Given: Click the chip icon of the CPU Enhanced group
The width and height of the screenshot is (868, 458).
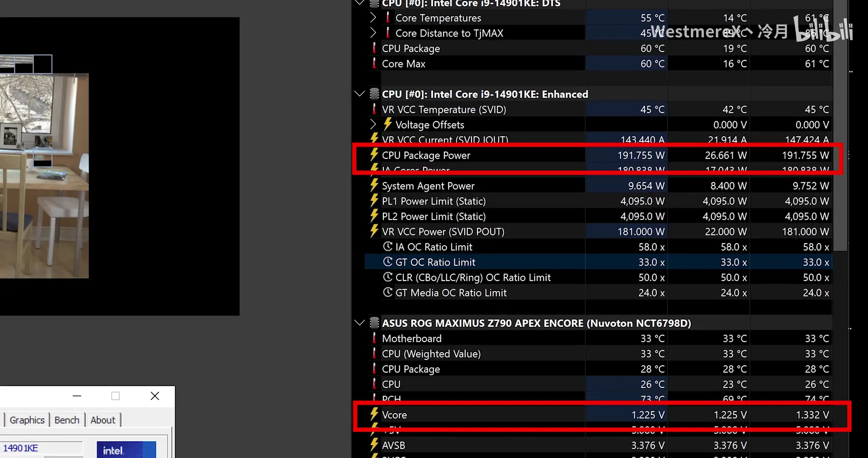Looking at the screenshot, I should 374,94.
